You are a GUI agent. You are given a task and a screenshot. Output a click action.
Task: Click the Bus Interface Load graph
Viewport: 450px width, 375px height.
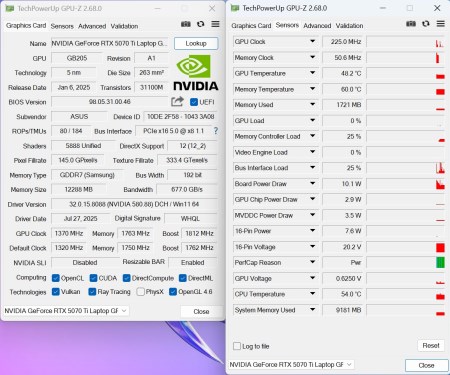pos(405,168)
